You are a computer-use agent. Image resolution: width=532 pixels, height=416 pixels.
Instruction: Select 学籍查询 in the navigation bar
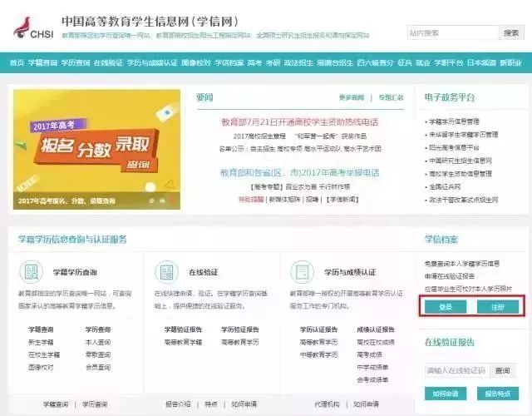(x=42, y=63)
